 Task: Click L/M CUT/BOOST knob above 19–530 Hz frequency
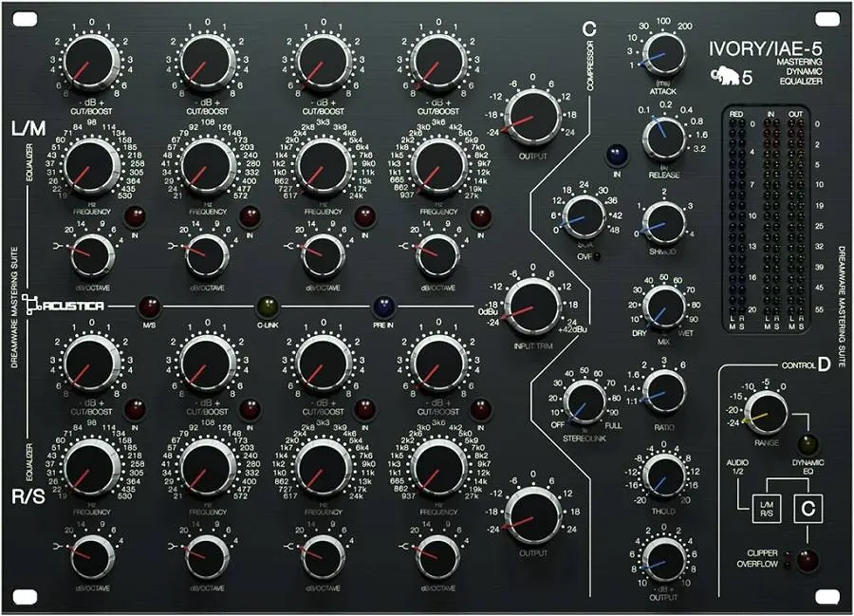tap(91, 61)
